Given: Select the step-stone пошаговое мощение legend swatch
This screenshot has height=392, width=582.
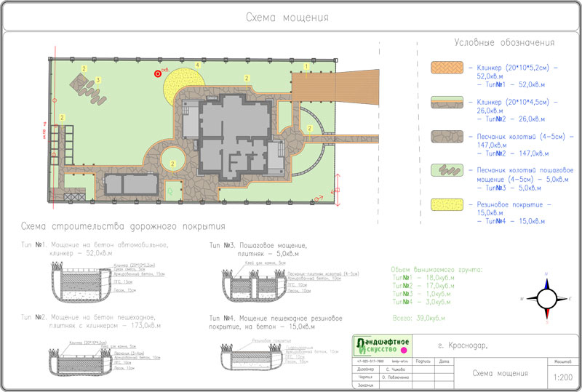Looking at the screenshot, I should tap(447, 170).
